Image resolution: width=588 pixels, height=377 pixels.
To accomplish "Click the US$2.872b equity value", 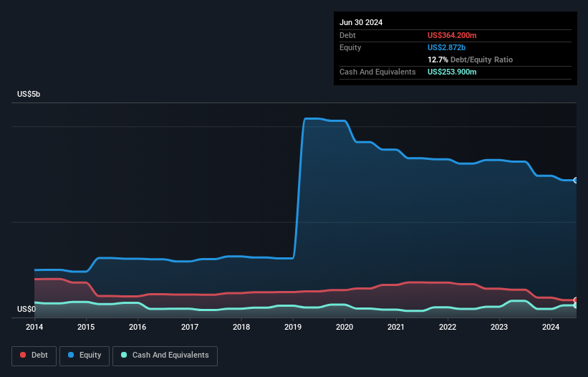I will tap(446, 47).
